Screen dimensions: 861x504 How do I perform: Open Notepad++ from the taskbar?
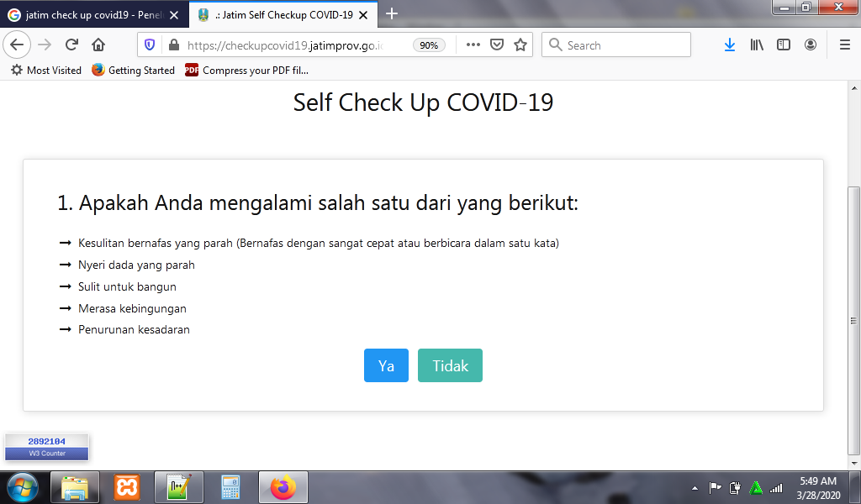(179, 487)
